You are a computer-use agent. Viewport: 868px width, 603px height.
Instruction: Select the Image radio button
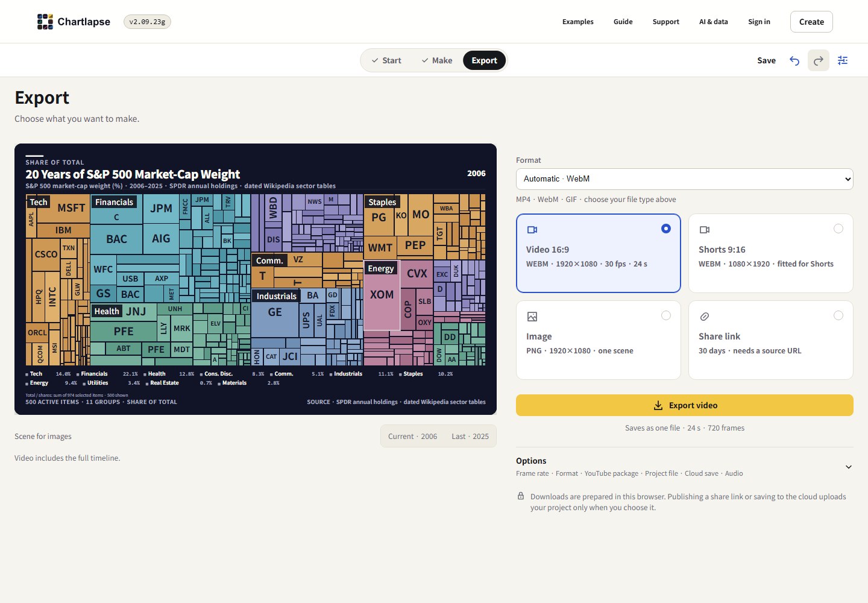(666, 315)
